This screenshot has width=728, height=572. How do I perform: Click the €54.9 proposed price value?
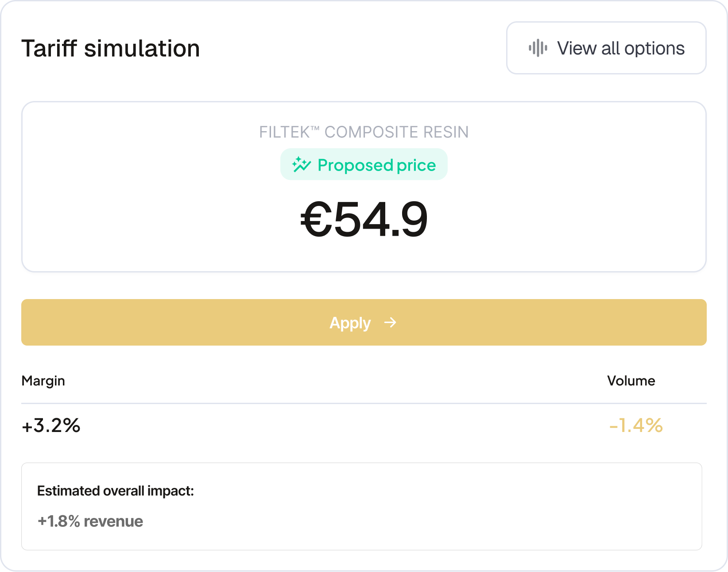tap(364, 219)
